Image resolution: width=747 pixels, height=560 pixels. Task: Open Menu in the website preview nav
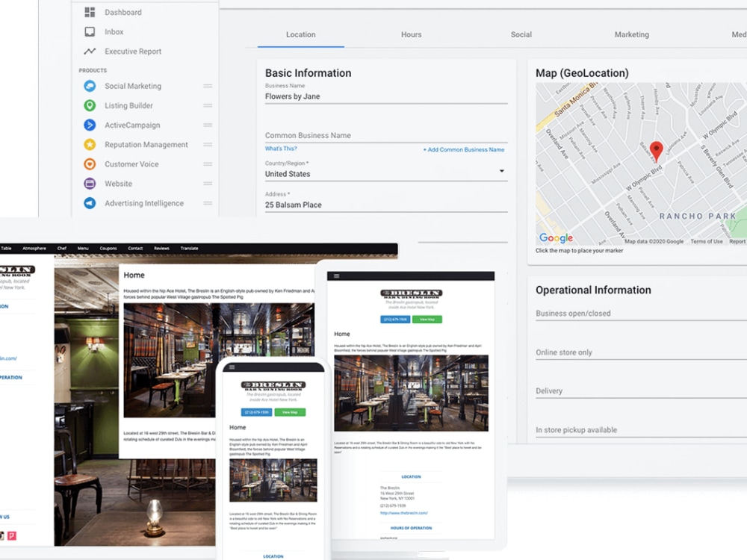click(x=83, y=248)
